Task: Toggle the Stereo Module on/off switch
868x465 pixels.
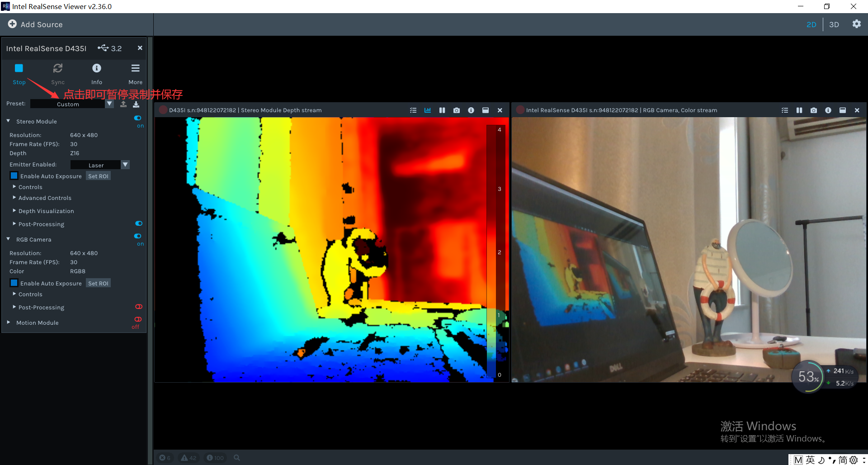Action: point(138,118)
